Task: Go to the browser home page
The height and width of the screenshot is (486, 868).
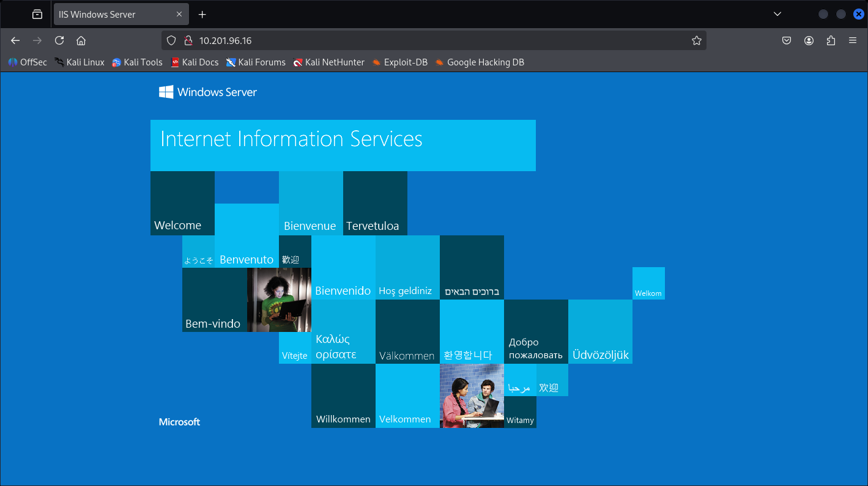Action: click(x=81, y=40)
